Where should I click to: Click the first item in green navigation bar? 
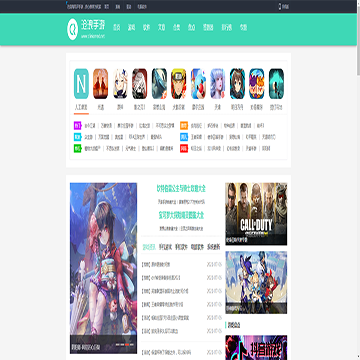click(x=117, y=28)
